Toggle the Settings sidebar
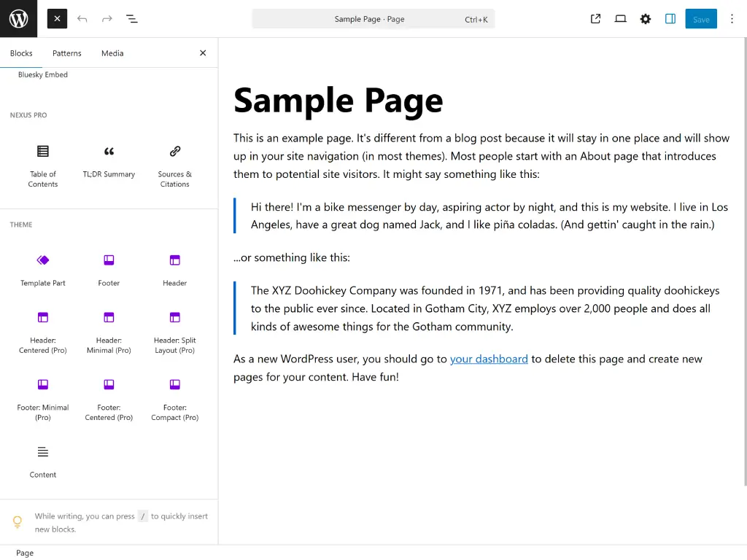 tap(645, 19)
